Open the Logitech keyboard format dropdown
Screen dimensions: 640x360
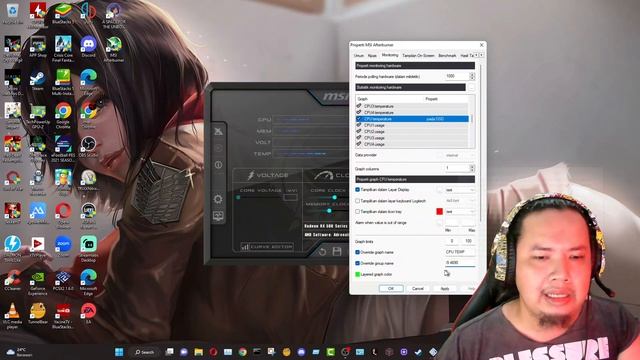pos(460,201)
